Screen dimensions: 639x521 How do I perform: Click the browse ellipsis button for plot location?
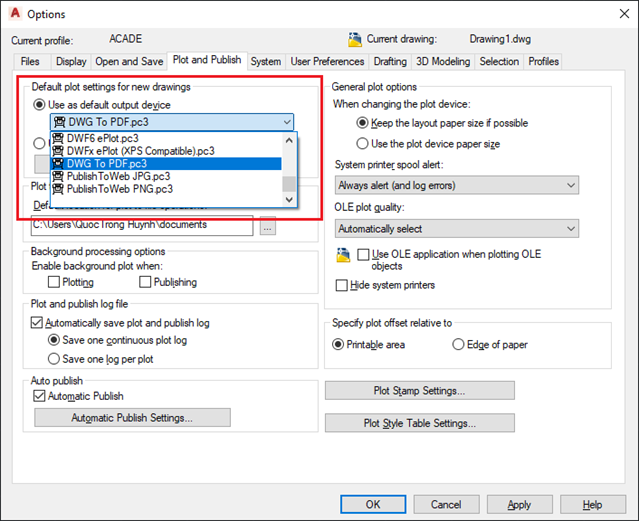(x=267, y=225)
